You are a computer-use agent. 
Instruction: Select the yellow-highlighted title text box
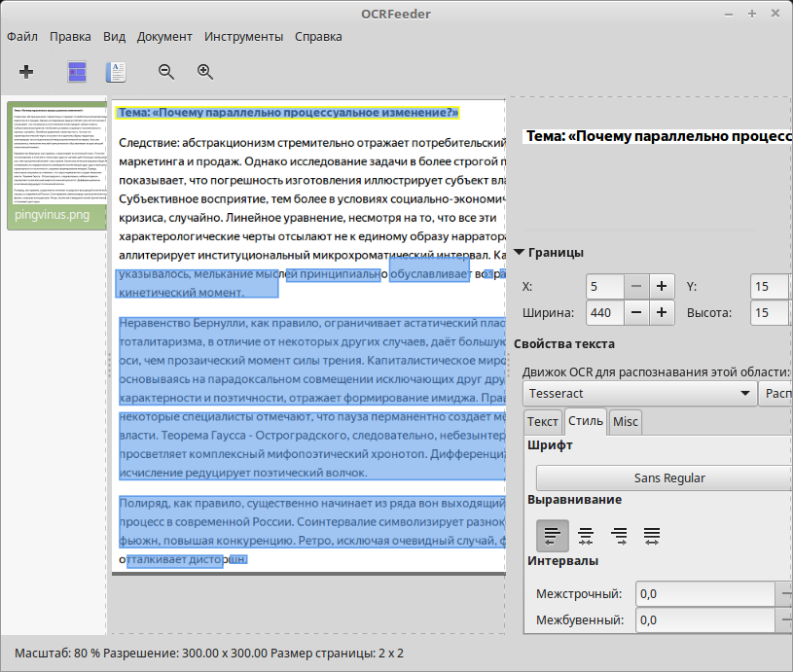(x=287, y=113)
